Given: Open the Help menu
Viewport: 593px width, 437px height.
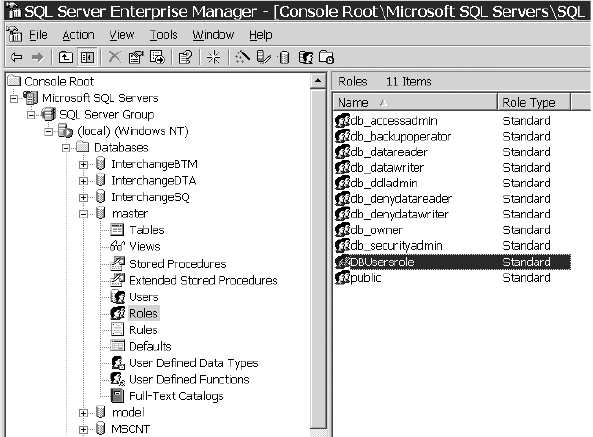Looking at the screenshot, I should point(261,35).
